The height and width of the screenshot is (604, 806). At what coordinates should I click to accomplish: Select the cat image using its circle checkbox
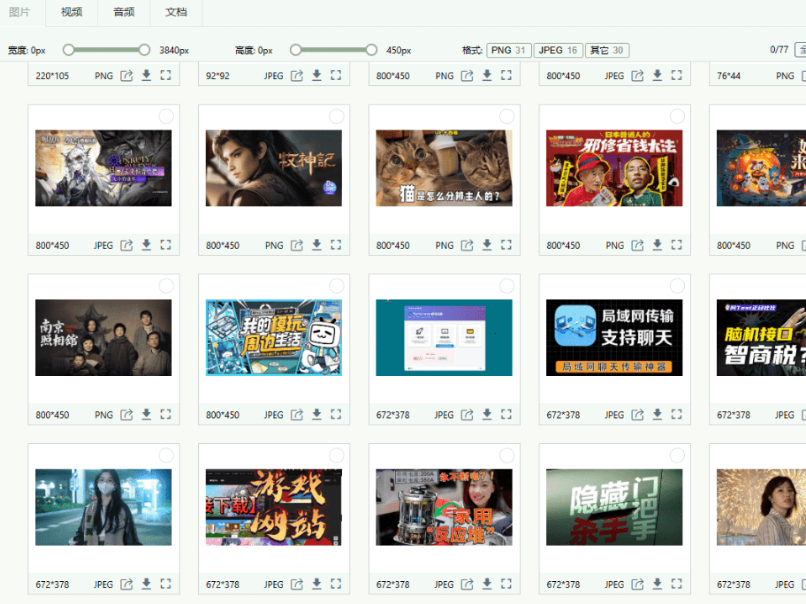point(507,117)
